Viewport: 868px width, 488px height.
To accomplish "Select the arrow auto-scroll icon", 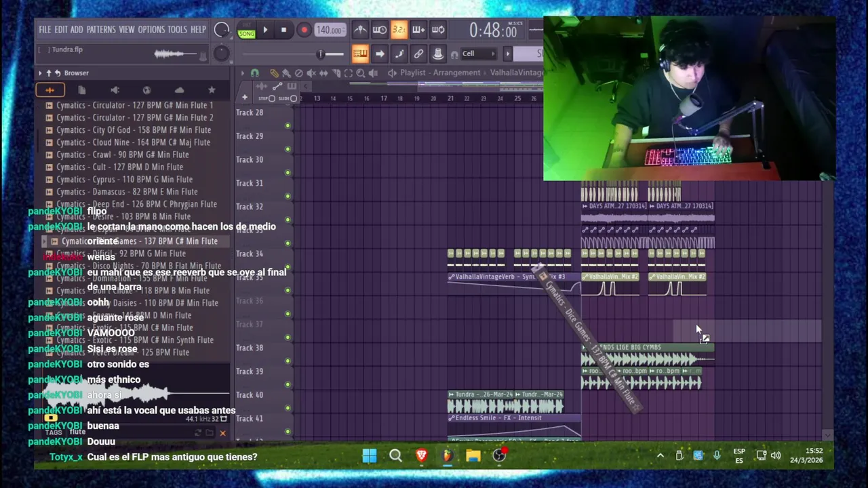I will coord(380,54).
